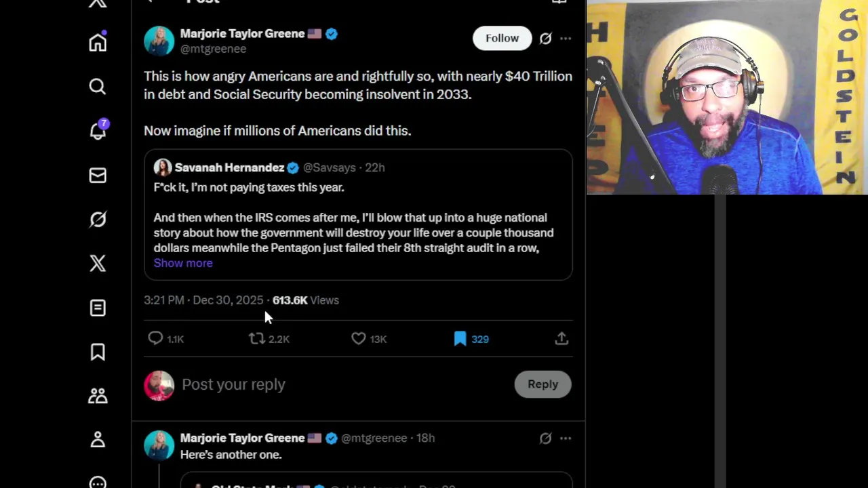
Task: Share the post via share icon
Action: click(x=561, y=338)
